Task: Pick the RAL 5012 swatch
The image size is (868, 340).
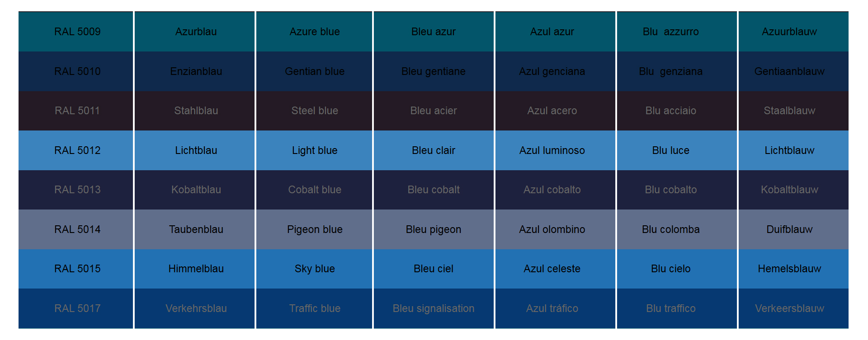Action: pos(77,150)
